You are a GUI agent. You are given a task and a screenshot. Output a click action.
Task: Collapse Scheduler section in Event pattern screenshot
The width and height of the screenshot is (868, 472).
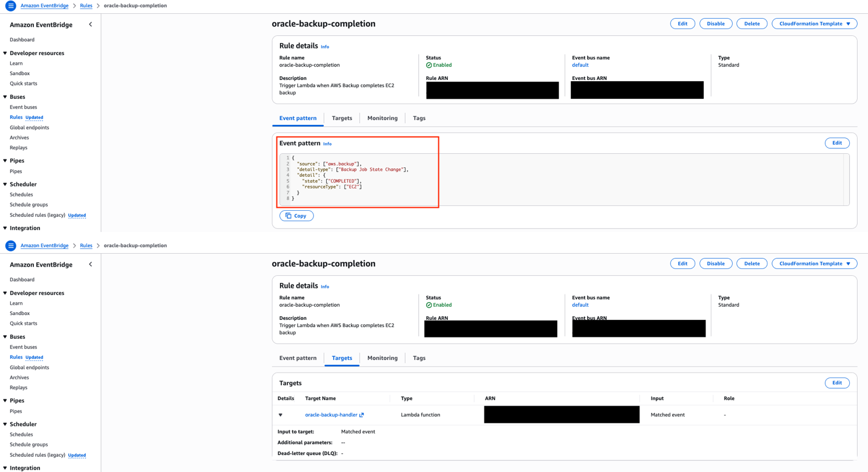[5, 184]
